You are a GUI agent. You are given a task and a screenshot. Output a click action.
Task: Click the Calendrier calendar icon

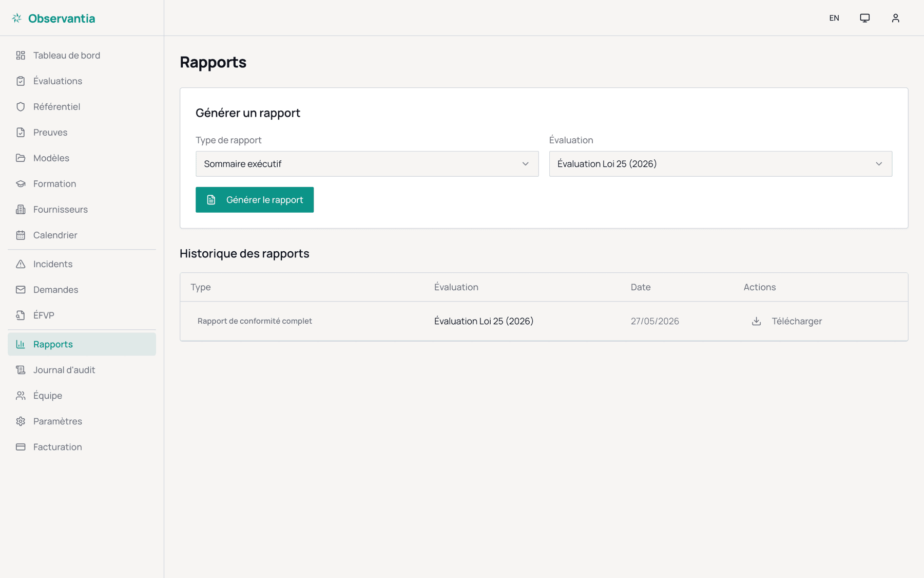(x=21, y=235)
